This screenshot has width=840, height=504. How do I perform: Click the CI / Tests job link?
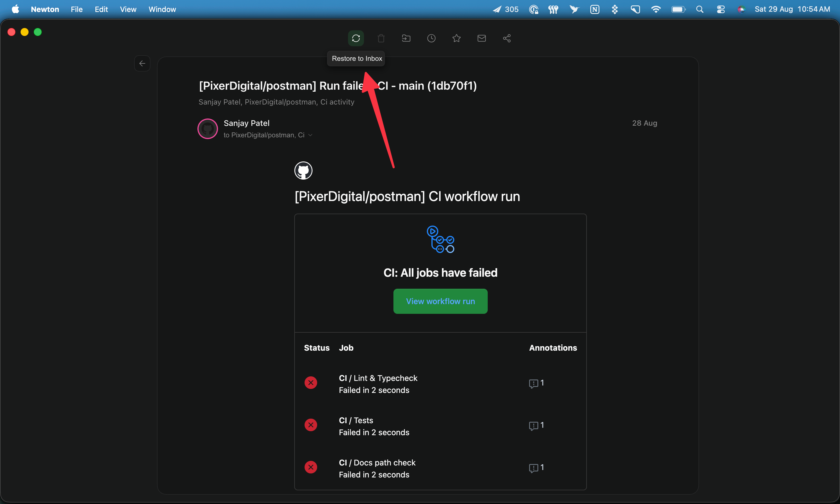click(x=356, y=420)
